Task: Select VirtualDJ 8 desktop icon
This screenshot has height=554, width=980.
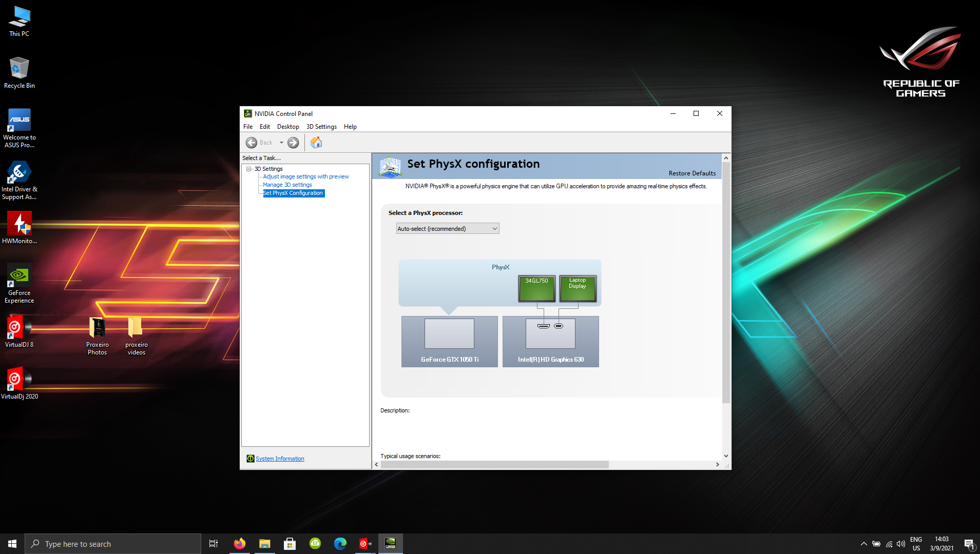Action: coord(20,332)
